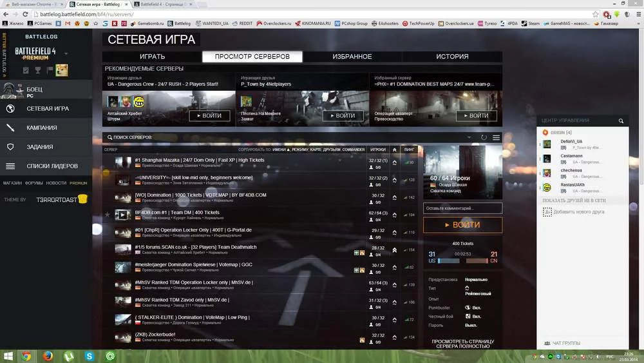Open СЕТЕВАЯ ИГРА in the left sidebar
The width and height of the screenshot is (644, 363).
click(46, 108)
